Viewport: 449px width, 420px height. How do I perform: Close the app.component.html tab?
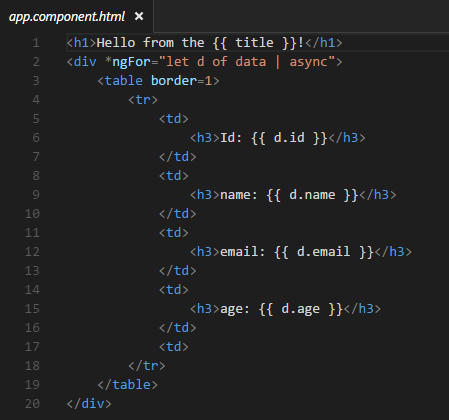[139, 16]
